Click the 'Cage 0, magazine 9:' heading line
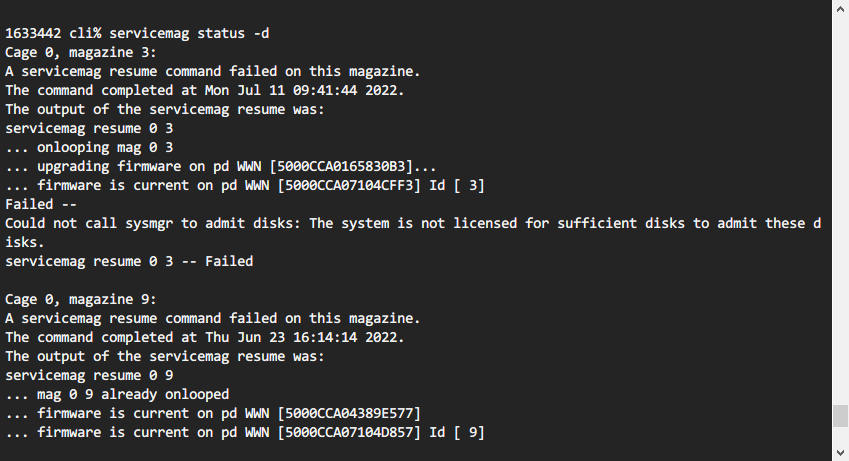 [x=74, y=299]
